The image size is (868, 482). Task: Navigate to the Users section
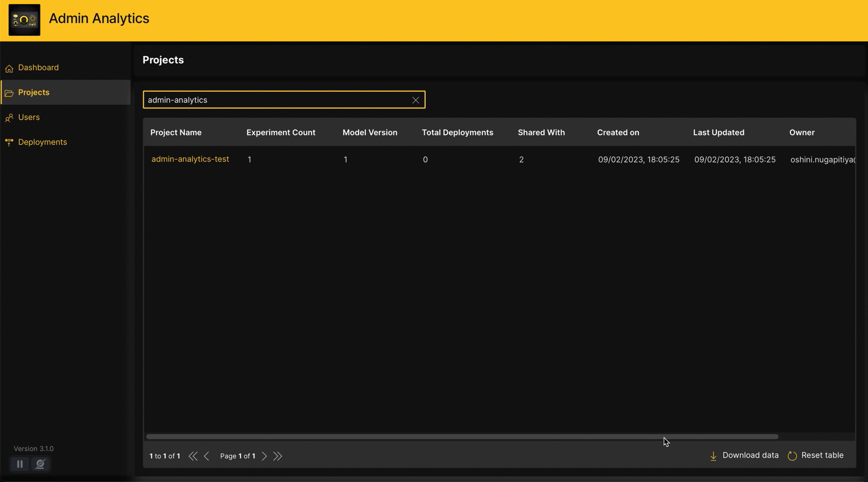click(28, 117)
